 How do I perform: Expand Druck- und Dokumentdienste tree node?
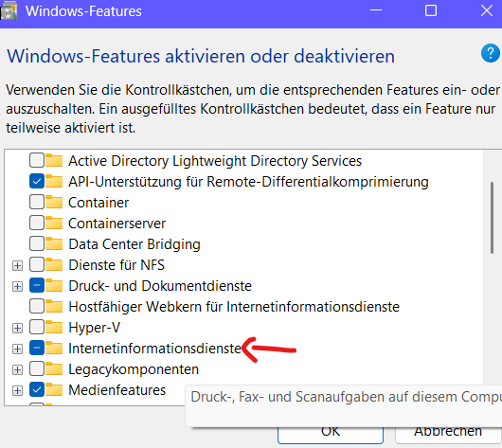(17, 286)
